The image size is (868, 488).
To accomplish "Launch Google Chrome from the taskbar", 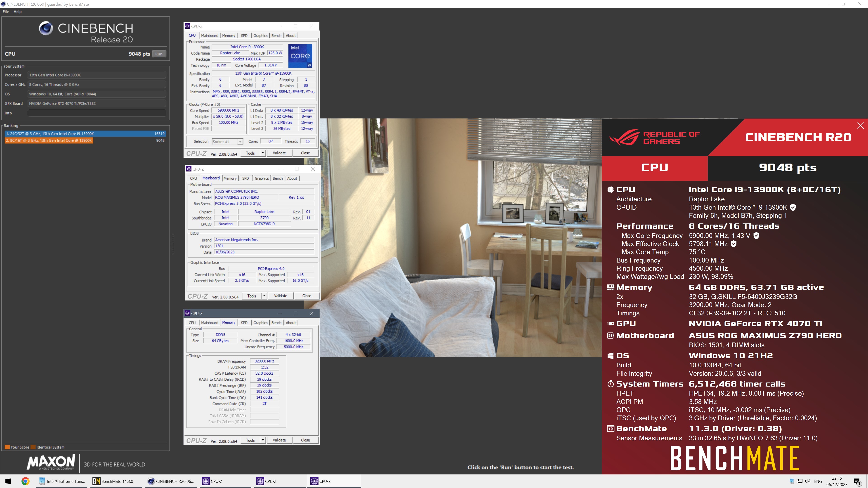I will click(25, 481).
